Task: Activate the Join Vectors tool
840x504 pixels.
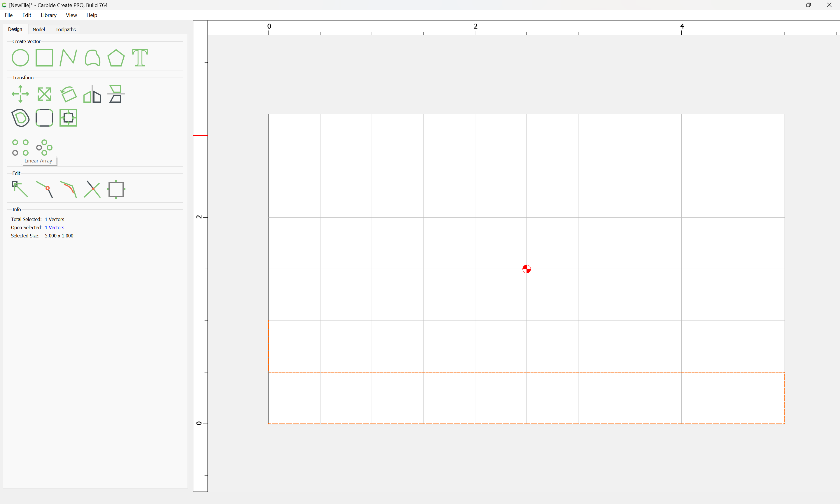Action: click(x=44, y=189)
